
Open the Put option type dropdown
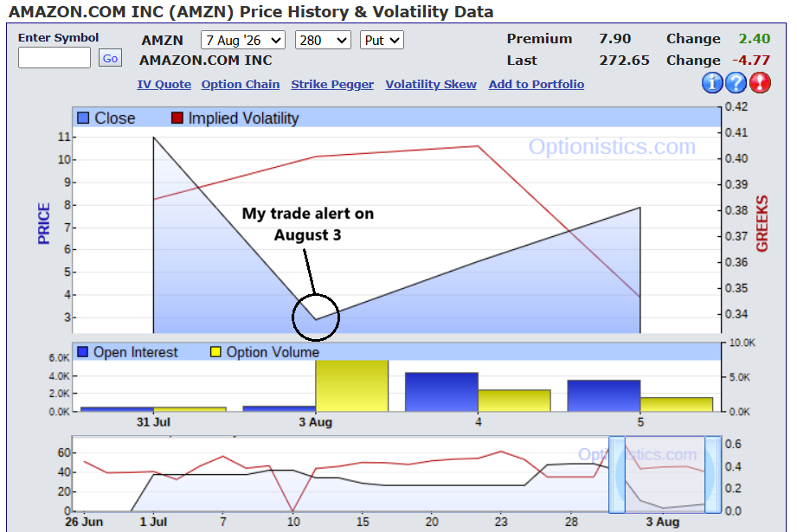point(382,40)
